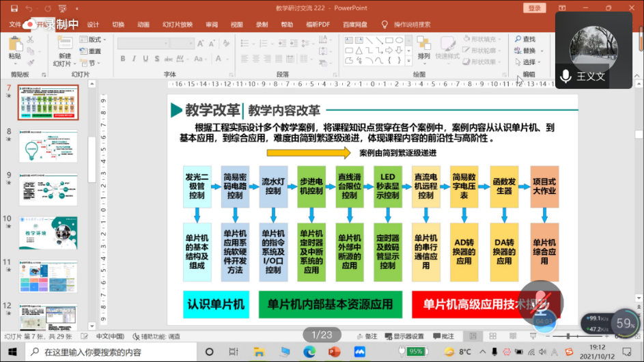
Task: Switch to the Design (设计) ribbon tab
Action: tap(93, 24)
